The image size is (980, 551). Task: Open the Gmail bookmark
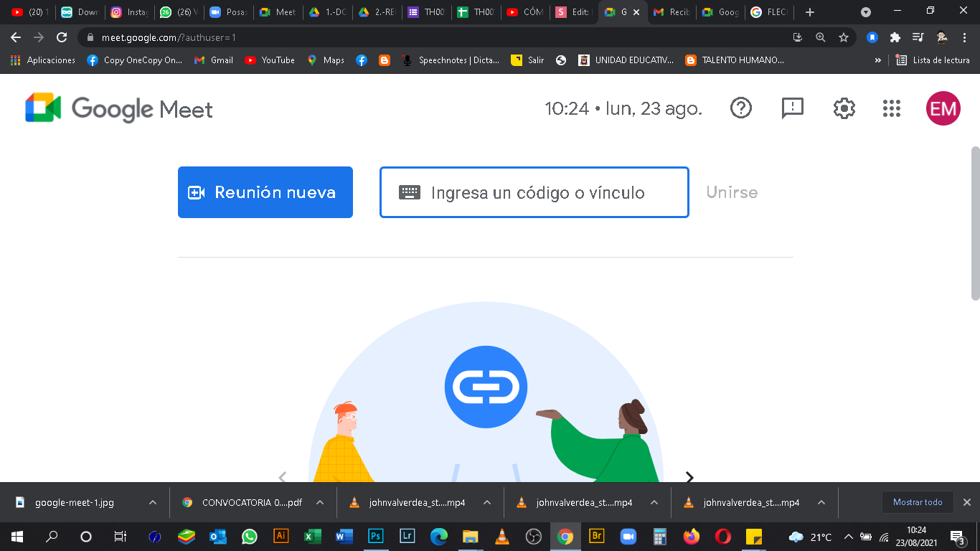coord(214,60)
